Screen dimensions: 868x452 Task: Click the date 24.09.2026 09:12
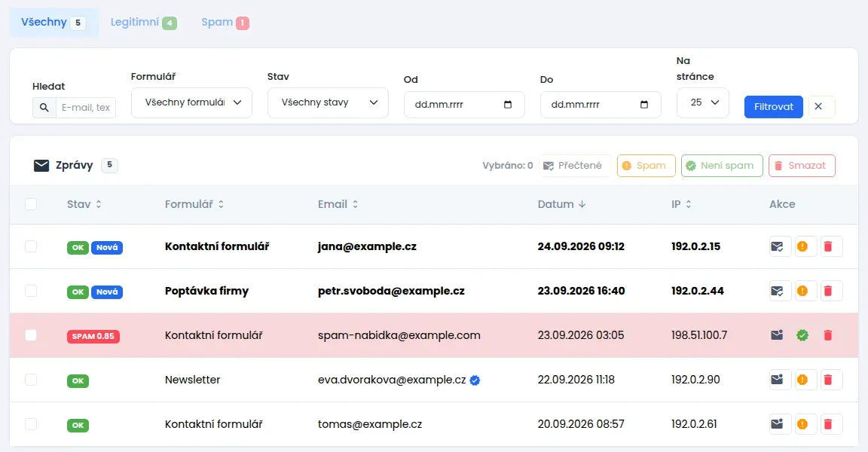pyautogui.click(x=581, y=246)
